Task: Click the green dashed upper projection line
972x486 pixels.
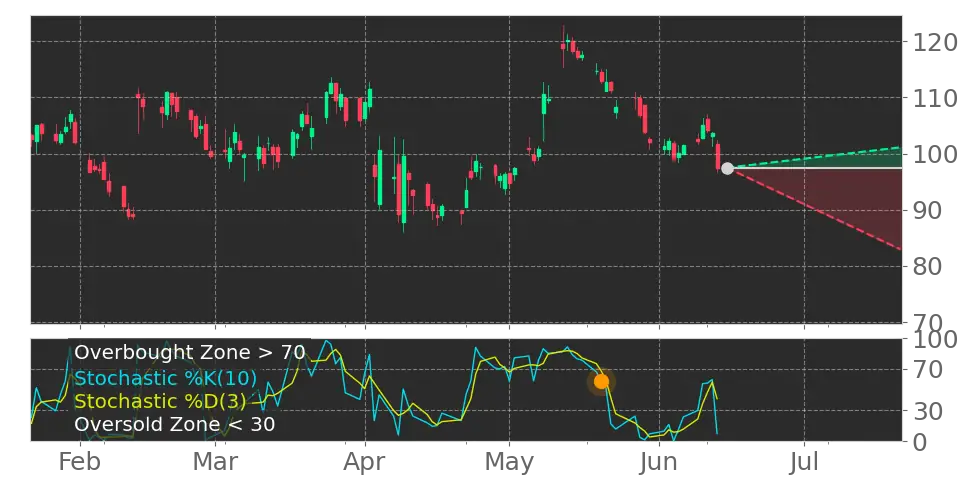Action: point(815,157)
